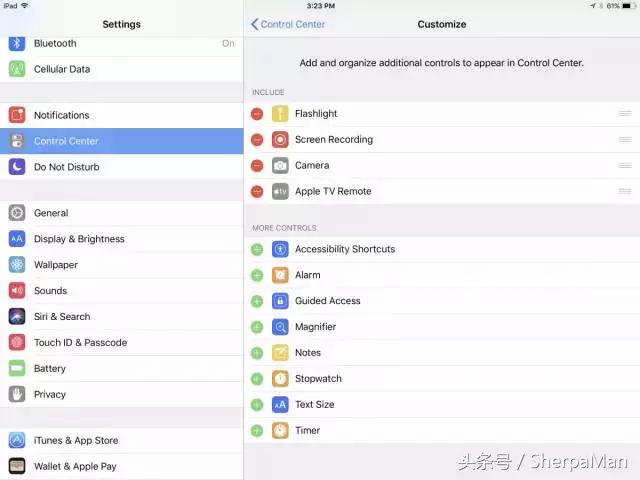Remove Camera using red minus button
The width and height of the screenshot is (640, 480).
pos(257,166)
